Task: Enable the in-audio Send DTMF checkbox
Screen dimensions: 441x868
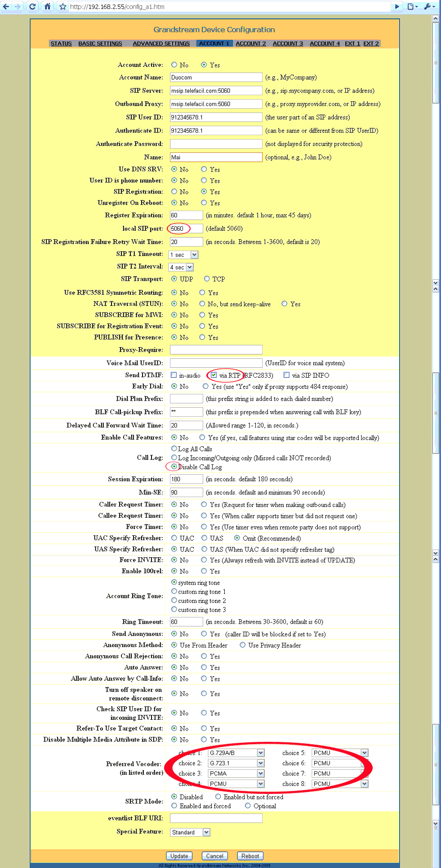Action: [x=174, y=375]
